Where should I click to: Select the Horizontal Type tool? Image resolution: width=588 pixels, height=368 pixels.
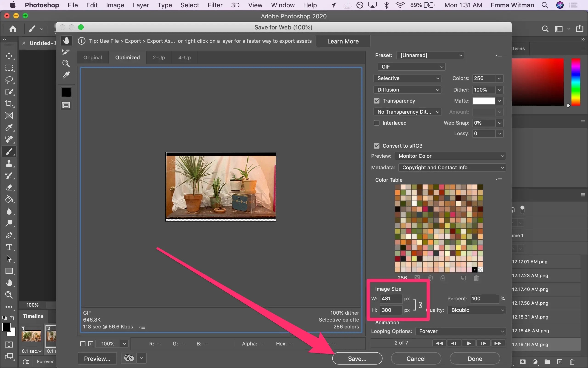(x=9, y=247)
